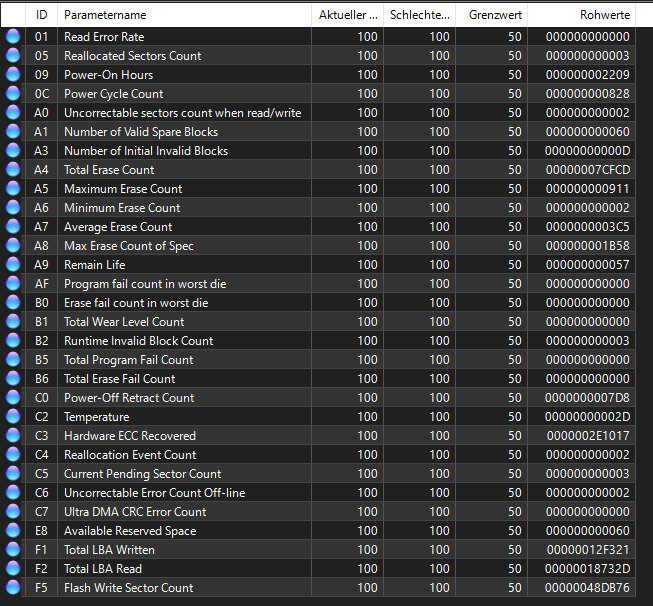Click the Remain Life raw value 000000000057
This screenshot has width=653, height=606.
click(x=588, y=264)
